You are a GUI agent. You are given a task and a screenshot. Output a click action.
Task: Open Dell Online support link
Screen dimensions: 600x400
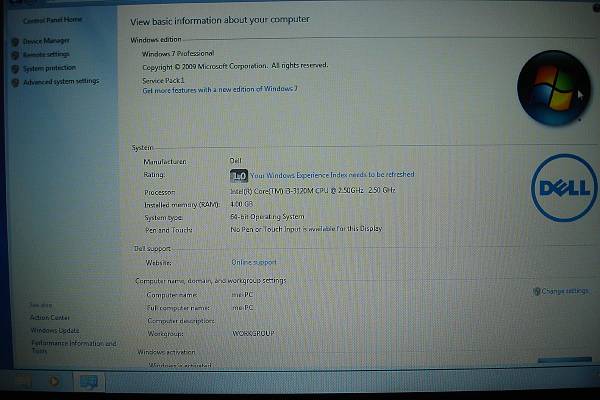[x=254, y=262]
